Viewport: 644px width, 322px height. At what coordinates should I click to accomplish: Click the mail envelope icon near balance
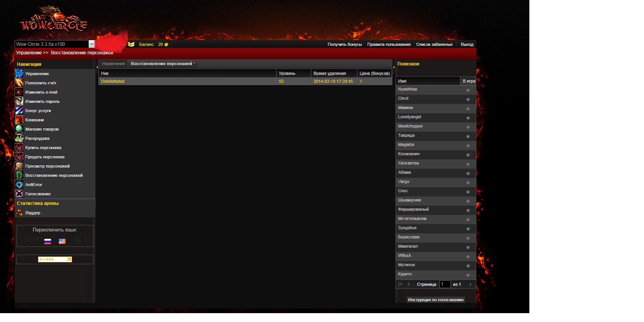[x=131, y=44]
